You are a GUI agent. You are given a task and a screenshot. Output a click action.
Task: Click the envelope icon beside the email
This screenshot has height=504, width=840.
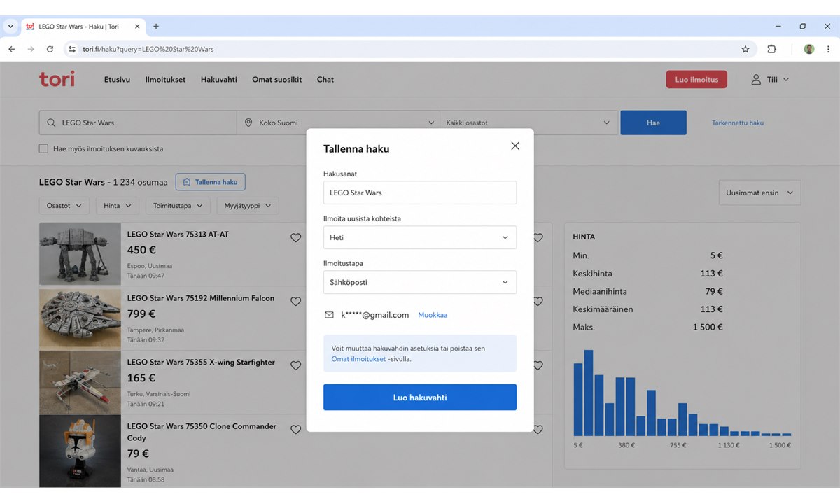[x=329, y=315]
